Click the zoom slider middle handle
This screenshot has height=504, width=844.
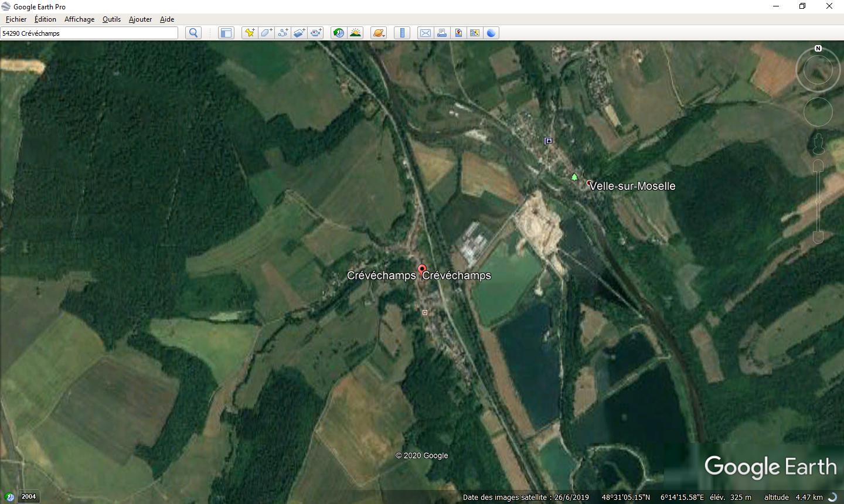click(x=818, y=202)
